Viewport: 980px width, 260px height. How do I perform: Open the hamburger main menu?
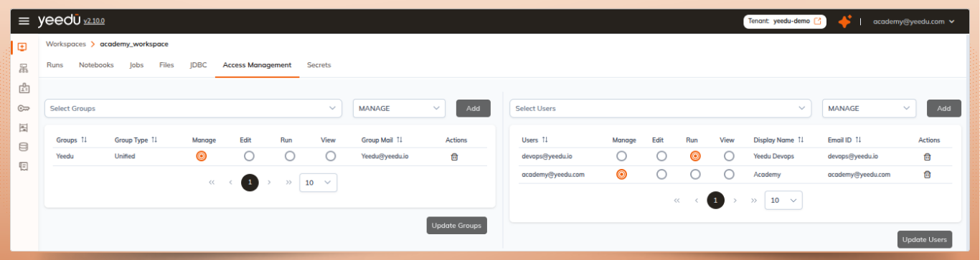point(24,21)
